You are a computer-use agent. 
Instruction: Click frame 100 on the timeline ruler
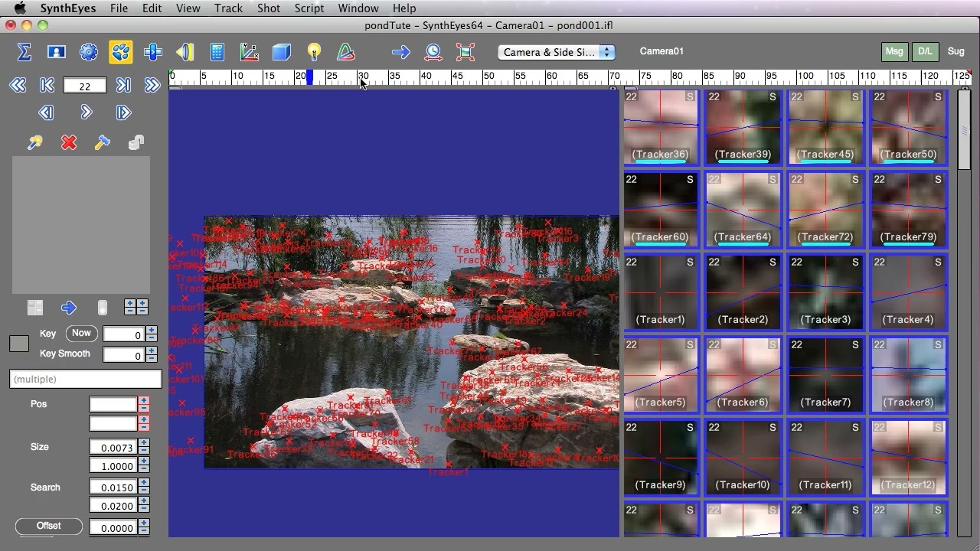(804, 77)
